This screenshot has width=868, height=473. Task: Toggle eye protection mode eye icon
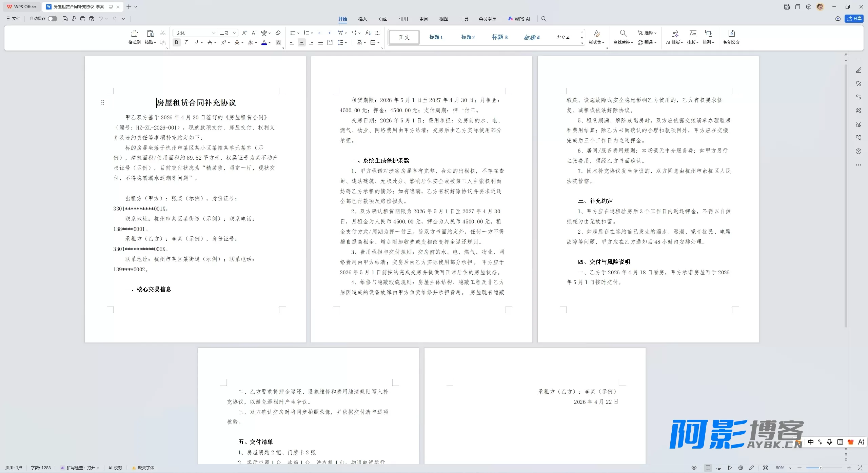(x=694, y=468)
